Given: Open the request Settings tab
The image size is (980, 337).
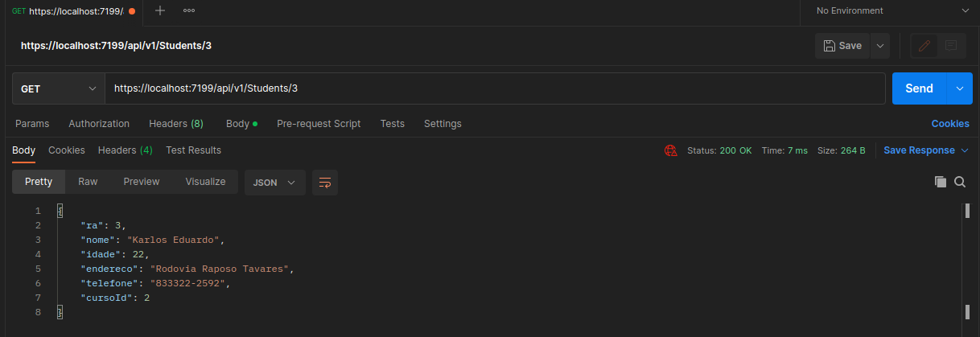Looking at the screenshot, I should coord(443,124).
